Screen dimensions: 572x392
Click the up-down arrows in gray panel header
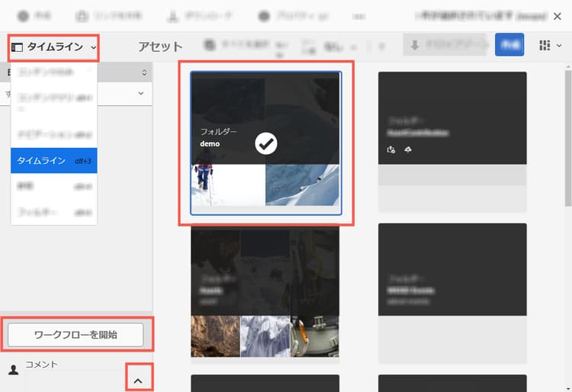(x=144, y=72)
